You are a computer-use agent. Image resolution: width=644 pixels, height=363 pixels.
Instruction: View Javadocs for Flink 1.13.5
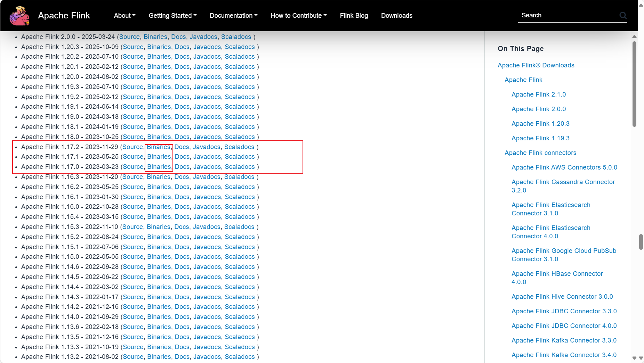(x=207, y=337)
